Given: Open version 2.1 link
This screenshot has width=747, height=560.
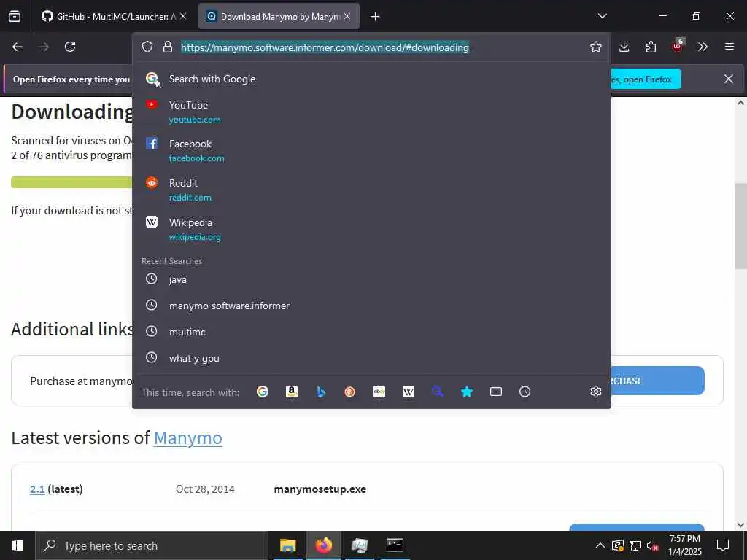Looking at the screenshot, I should pos(37,489).
